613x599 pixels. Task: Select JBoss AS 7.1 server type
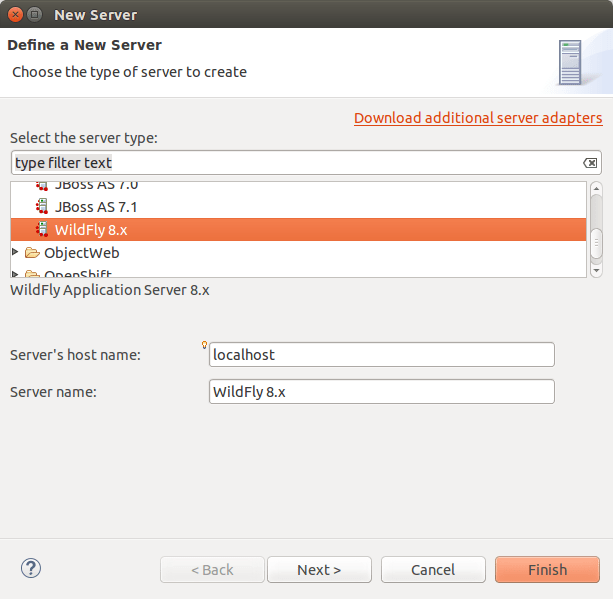298,207
